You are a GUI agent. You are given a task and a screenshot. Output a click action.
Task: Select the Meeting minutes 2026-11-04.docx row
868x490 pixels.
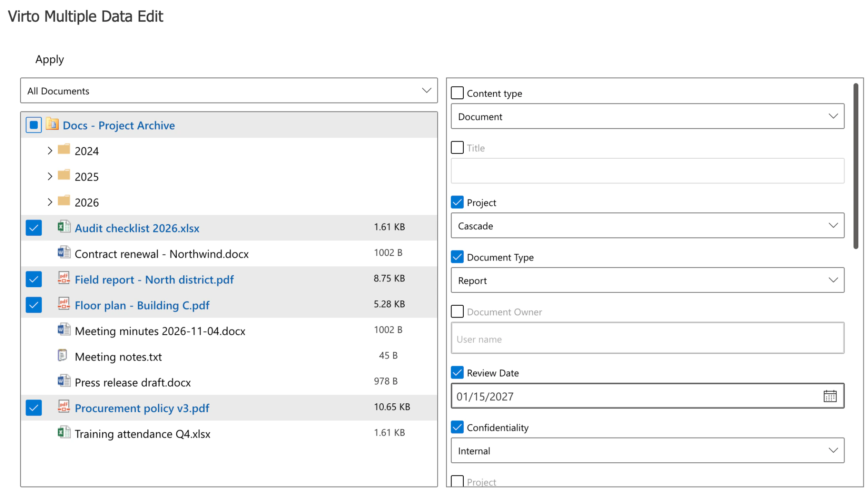229,330
